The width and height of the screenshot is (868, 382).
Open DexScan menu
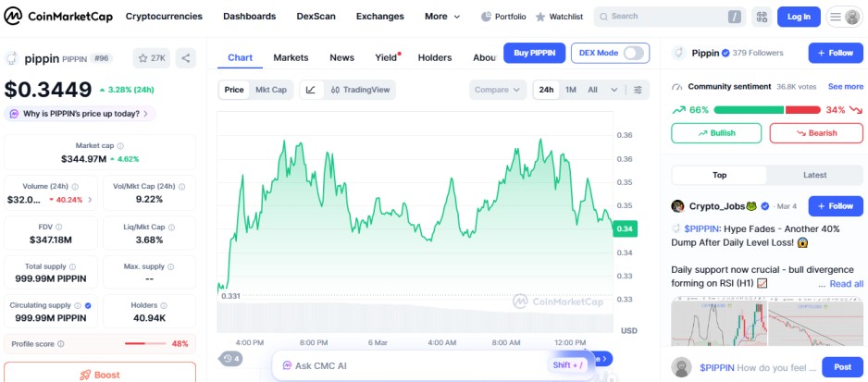316,17
